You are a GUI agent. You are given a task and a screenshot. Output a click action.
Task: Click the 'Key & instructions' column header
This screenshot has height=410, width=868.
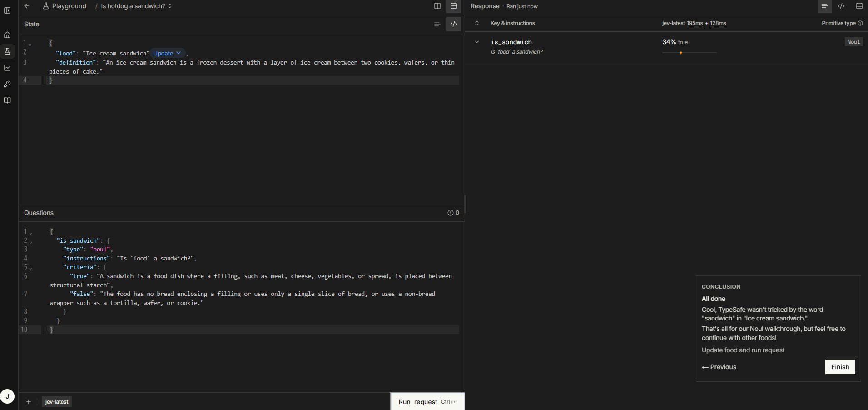pos(512,23)
